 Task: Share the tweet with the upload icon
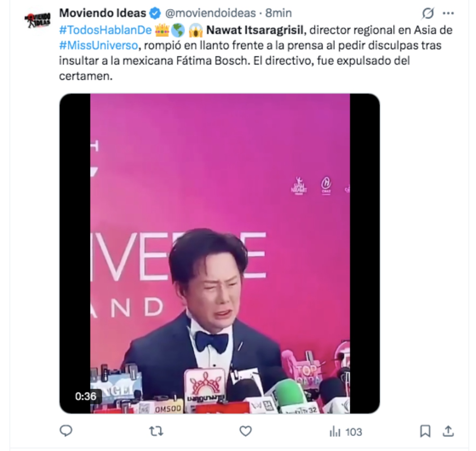(x=448, y=431)
